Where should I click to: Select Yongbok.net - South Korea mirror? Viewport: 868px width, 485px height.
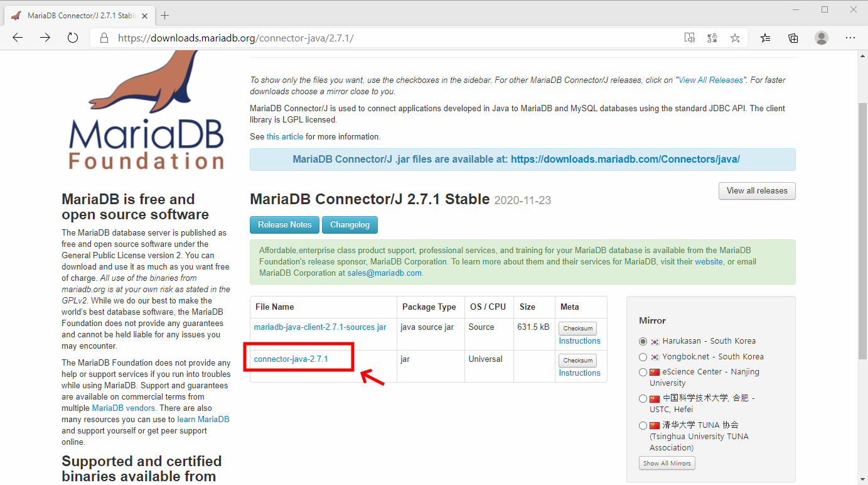pos(643,357)
